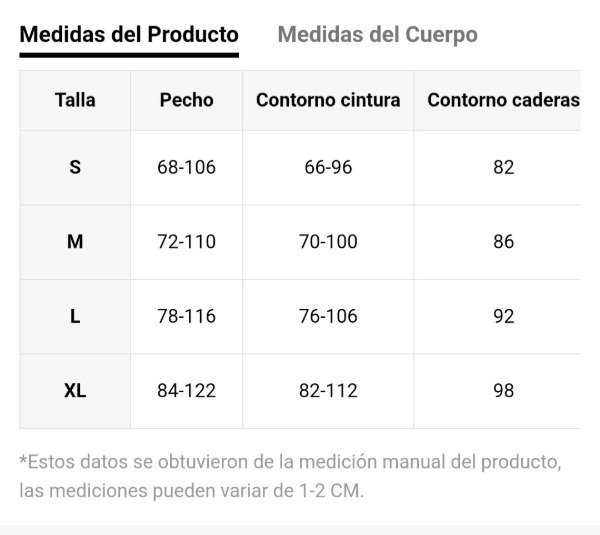
Task: Click the 76-106 waist value
Action: [328, 316]
